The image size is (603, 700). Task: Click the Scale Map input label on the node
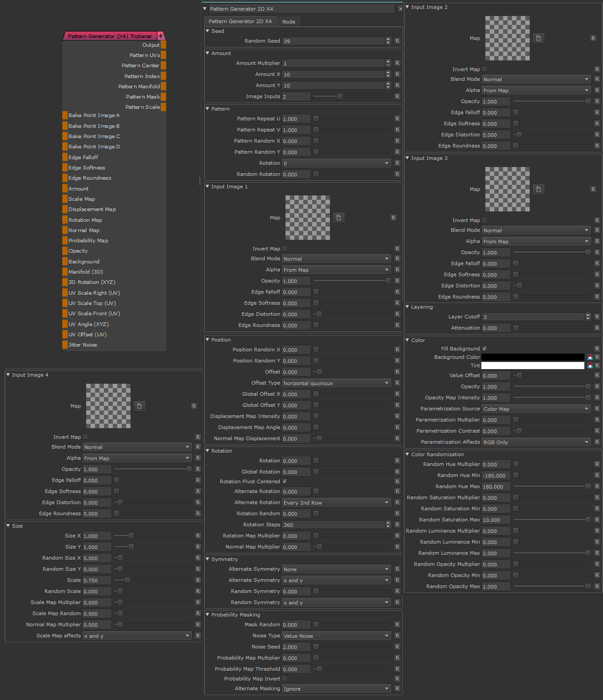[x=82, y=199]
